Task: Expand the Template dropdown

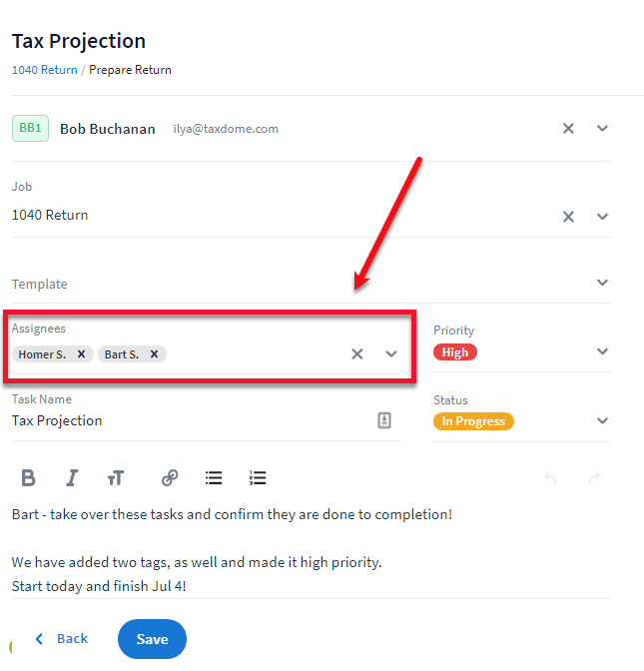Action: [602, 284]
